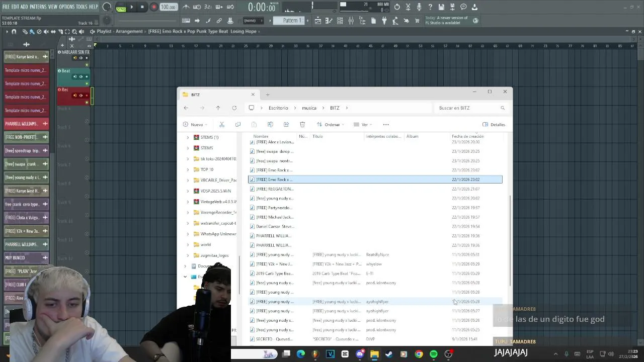644x362 pixels.
Task: Select the playlist zoom magnifier tool
Action: 74,31
